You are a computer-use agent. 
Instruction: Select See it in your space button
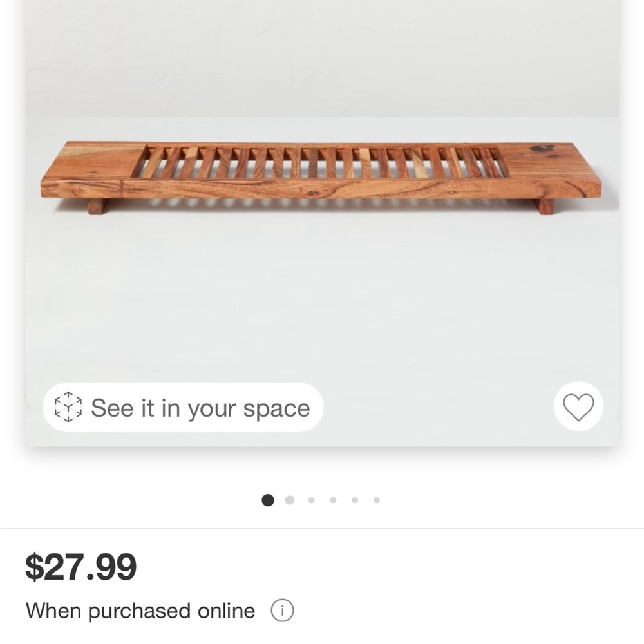pyautogui.click(x=183, y=407)
